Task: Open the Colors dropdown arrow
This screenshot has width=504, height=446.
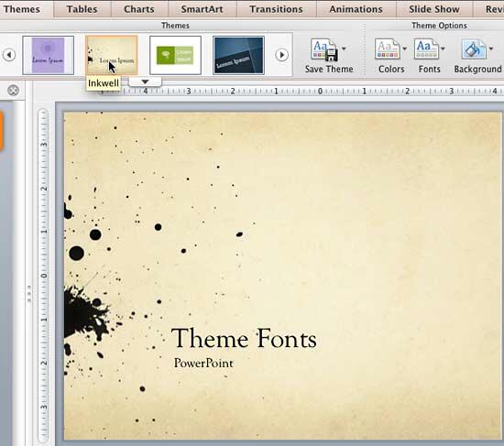Action: coord(405,49)
